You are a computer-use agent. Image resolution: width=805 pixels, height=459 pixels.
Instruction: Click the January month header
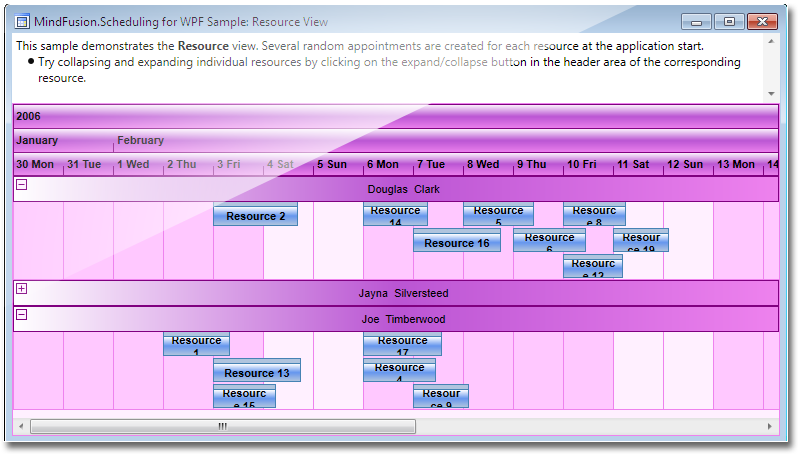[37, 141]
